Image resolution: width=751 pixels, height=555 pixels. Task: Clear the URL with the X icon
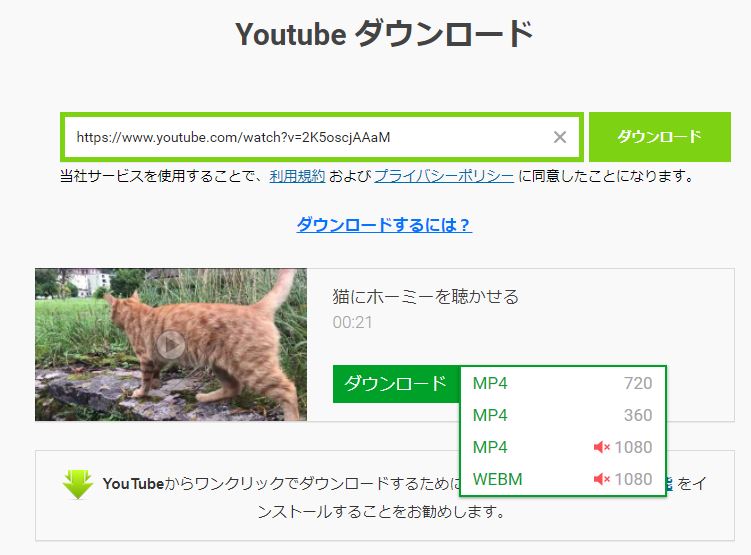[x=559, y=137]
